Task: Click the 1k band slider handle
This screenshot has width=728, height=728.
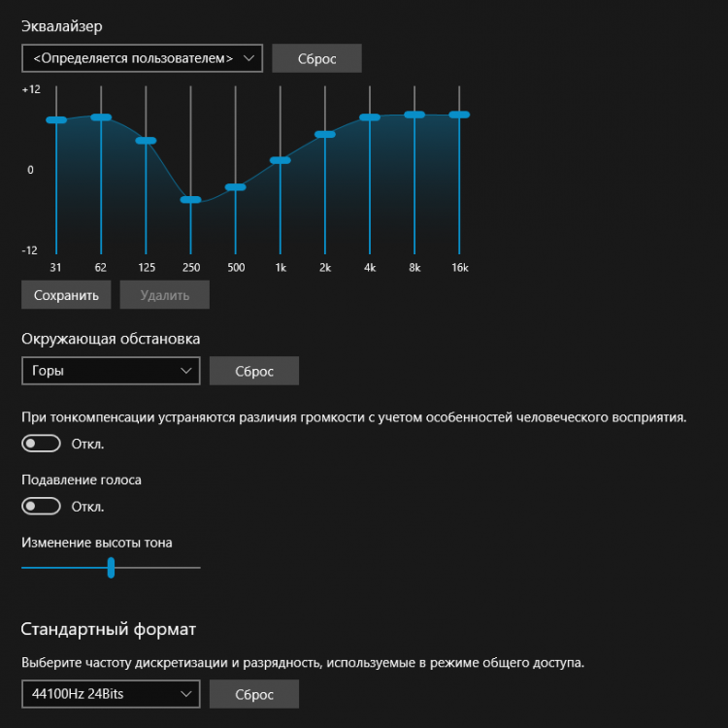Action: pyautogui.click(x=280, y=160)
